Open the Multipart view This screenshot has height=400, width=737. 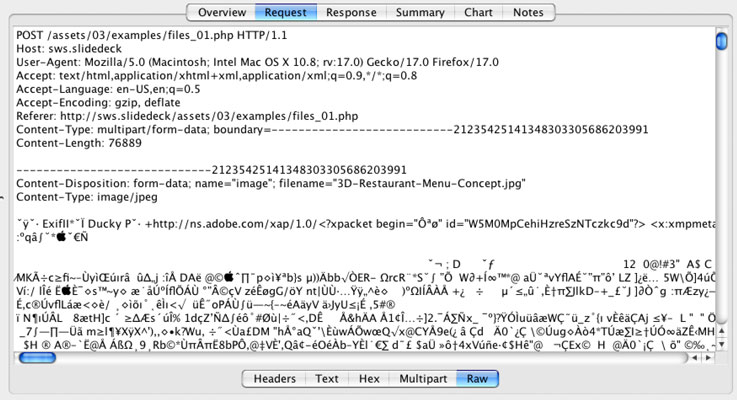click(x=423, y=379)
